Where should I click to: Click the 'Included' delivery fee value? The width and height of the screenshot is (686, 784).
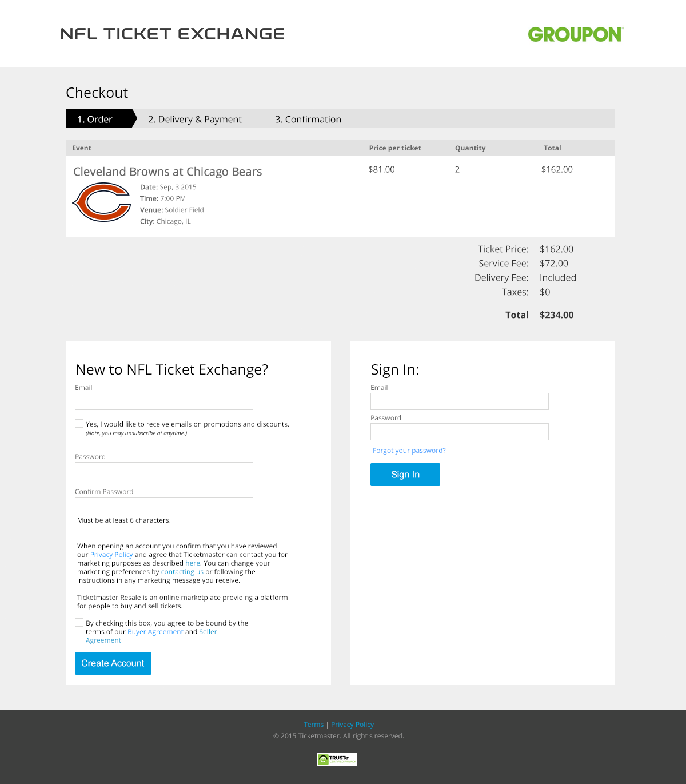click(x=558, y=278)
